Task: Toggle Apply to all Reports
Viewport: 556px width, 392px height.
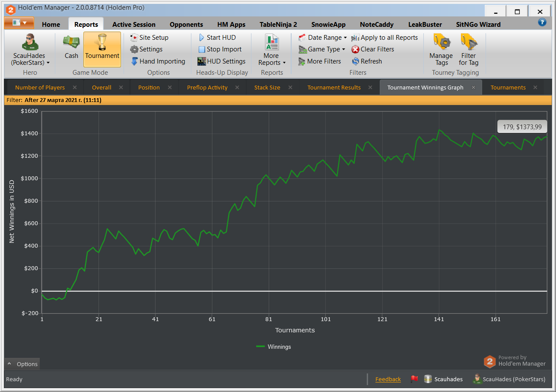Action: (384, 38)
